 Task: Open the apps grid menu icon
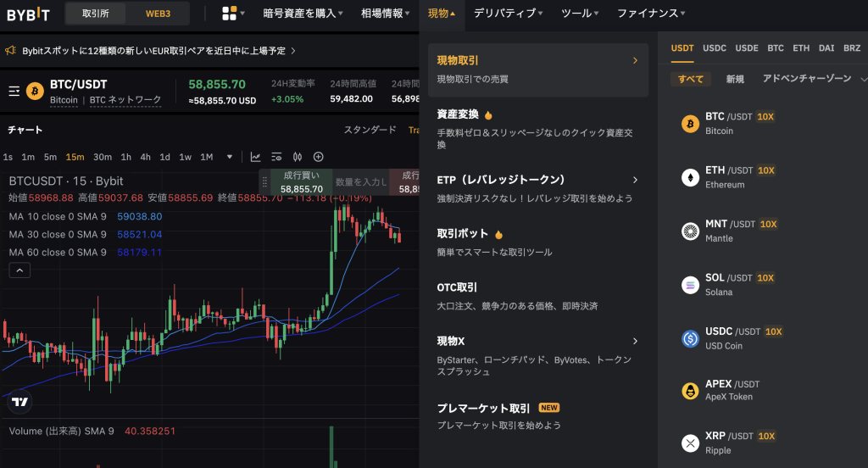point(229,14)
